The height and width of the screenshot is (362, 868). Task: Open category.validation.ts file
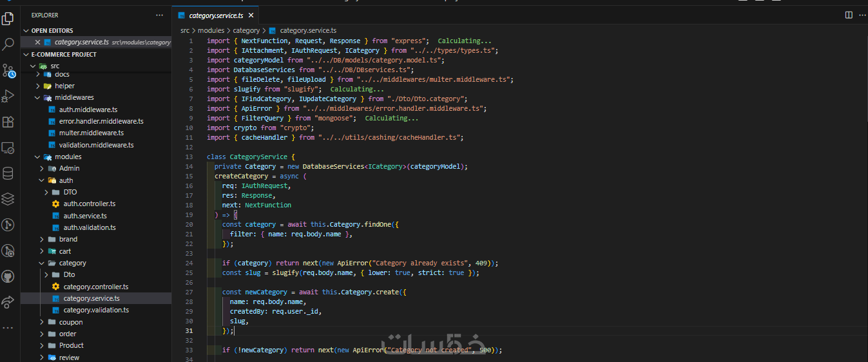pos(96,310)
